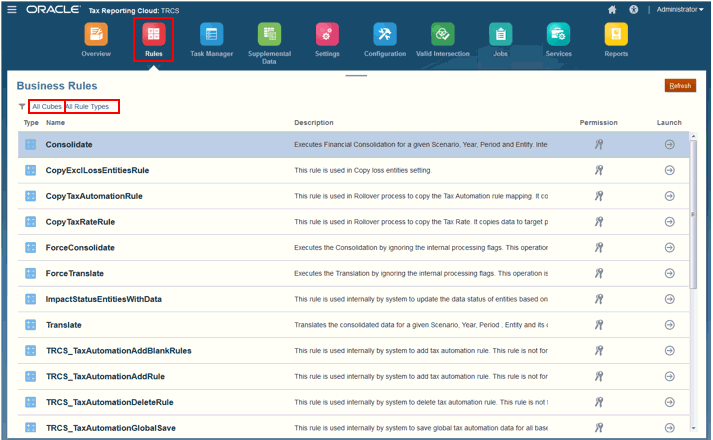Open the Administrator user menu
The width and height of the screenshot is (713, 440).
click(x=680, y=10)
